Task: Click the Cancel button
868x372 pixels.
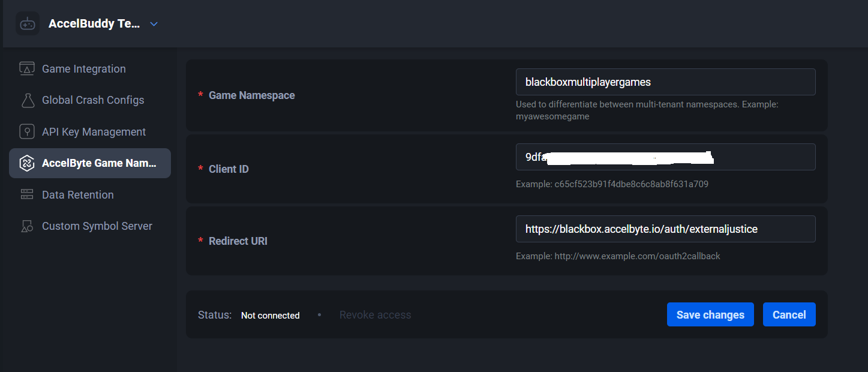Action: [789, 314]
